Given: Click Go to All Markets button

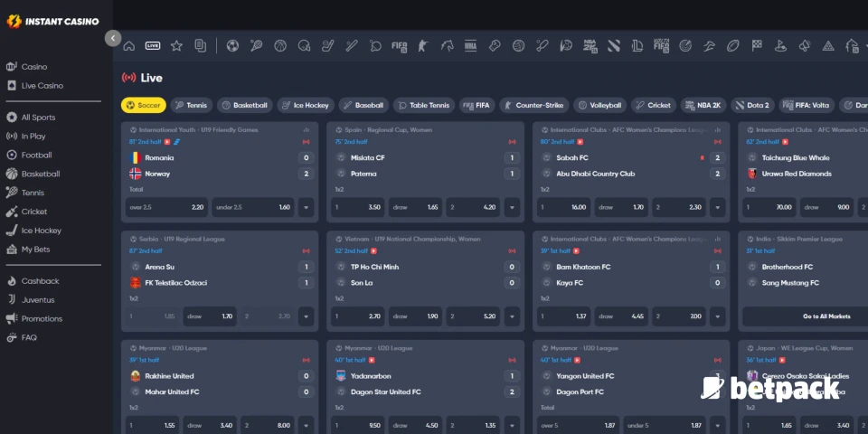Looking at the screenshot, I should click(805, 316).
